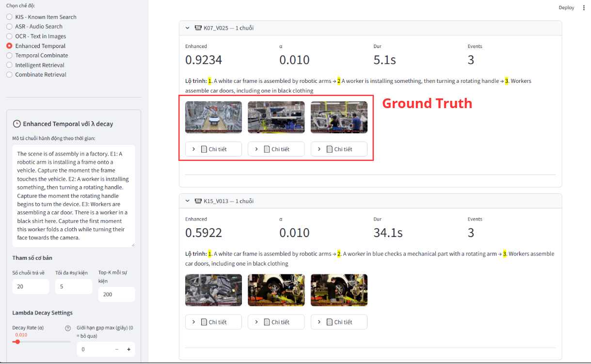Image resolution: width=591 pixels, height=364 pixels.
Task: Collapse the K07_V025 result section
Action: 188,28
